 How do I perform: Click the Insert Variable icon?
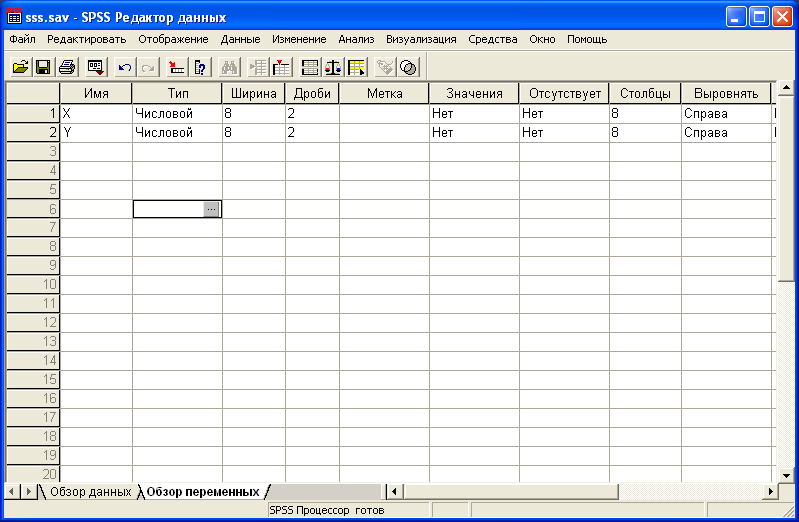(281, 67)
